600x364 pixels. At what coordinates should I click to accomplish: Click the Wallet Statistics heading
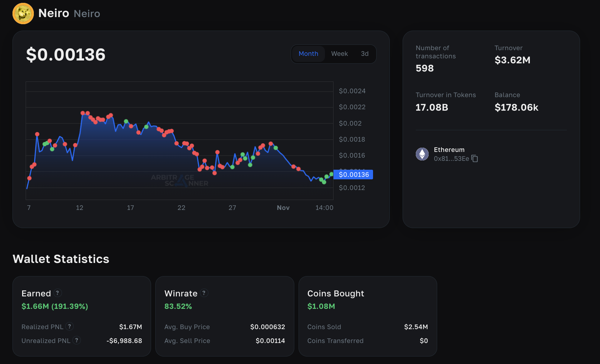tap(61, 259)
